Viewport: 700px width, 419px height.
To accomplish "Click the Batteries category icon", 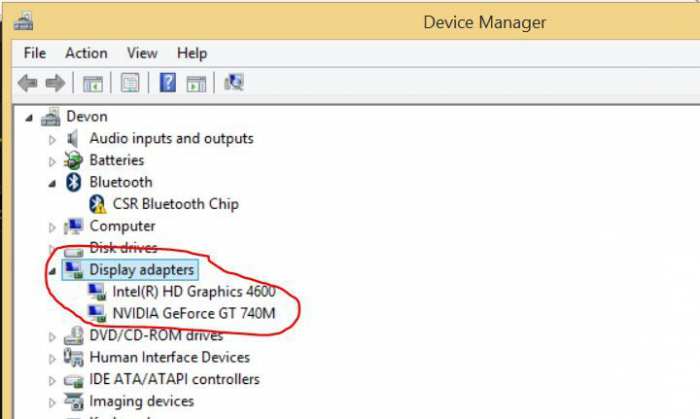I will pos(73,160).
